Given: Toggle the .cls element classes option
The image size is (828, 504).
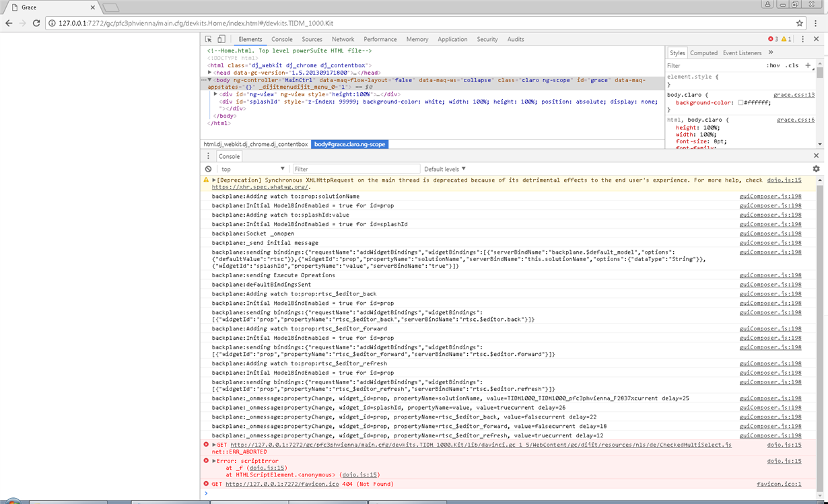Looking at the screenshot, I should tap(792, 65).
